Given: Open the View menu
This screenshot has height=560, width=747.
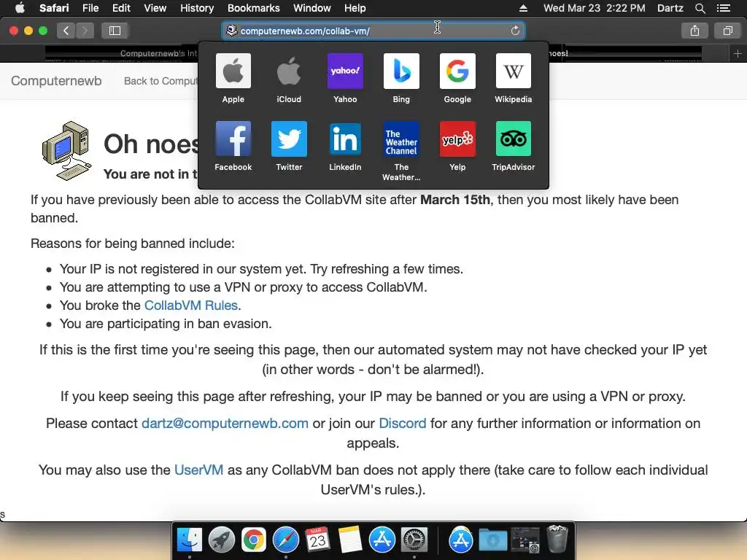Looking at the screenshot, I should tap(155, 8).
